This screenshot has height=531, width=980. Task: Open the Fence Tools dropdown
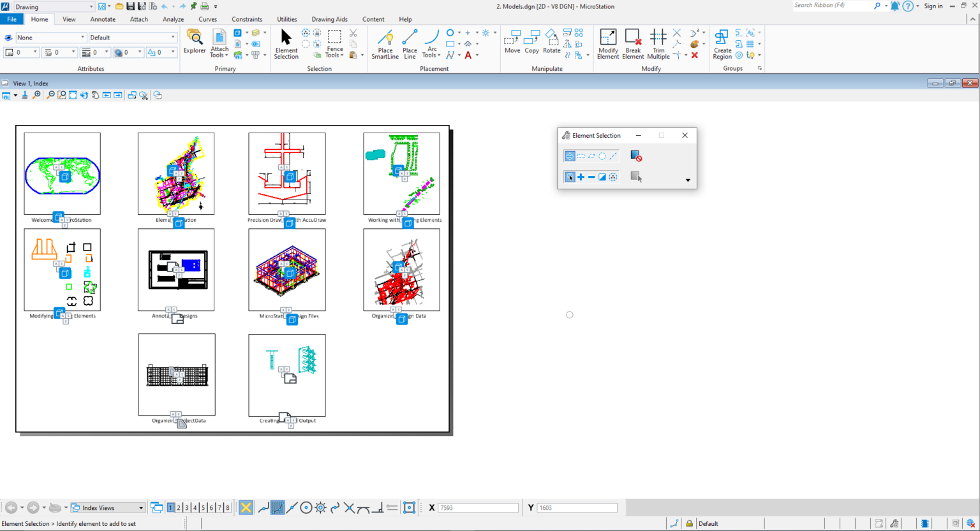tap(334, 44)
